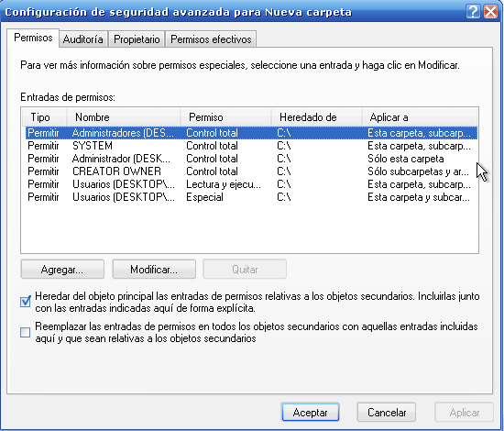Click the Modificar... button
Screen dimensions: 504x431
(x=154, y=270)
